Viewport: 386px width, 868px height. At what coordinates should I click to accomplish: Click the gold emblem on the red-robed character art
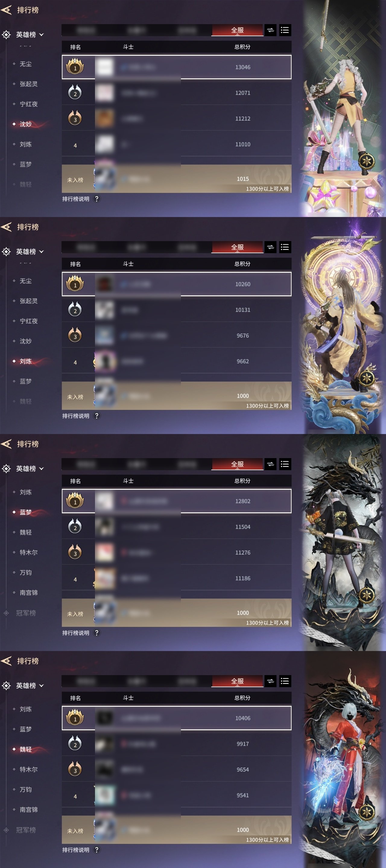(366, 811)
